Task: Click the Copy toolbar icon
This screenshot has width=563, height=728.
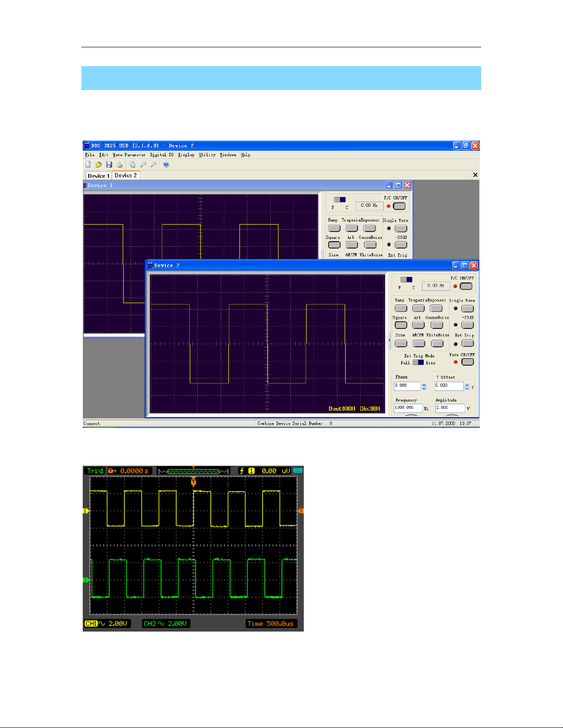Action: click(x=132, y=164)
